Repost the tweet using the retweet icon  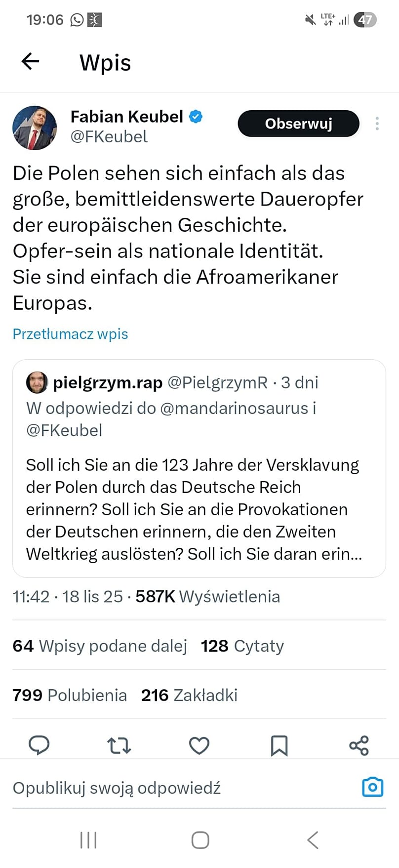120,745
